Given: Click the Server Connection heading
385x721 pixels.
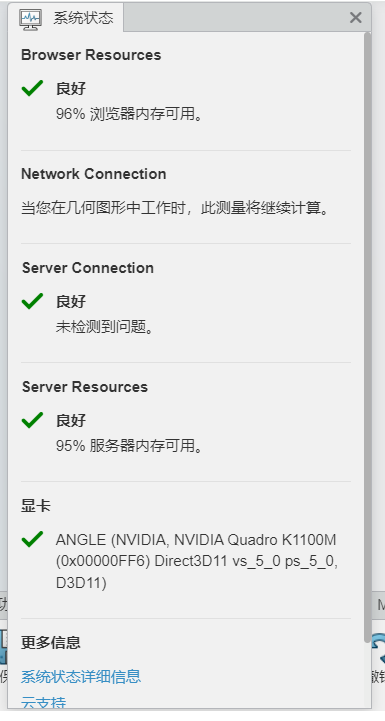Looking at the screenshot, I should click(x=88, y=268).
